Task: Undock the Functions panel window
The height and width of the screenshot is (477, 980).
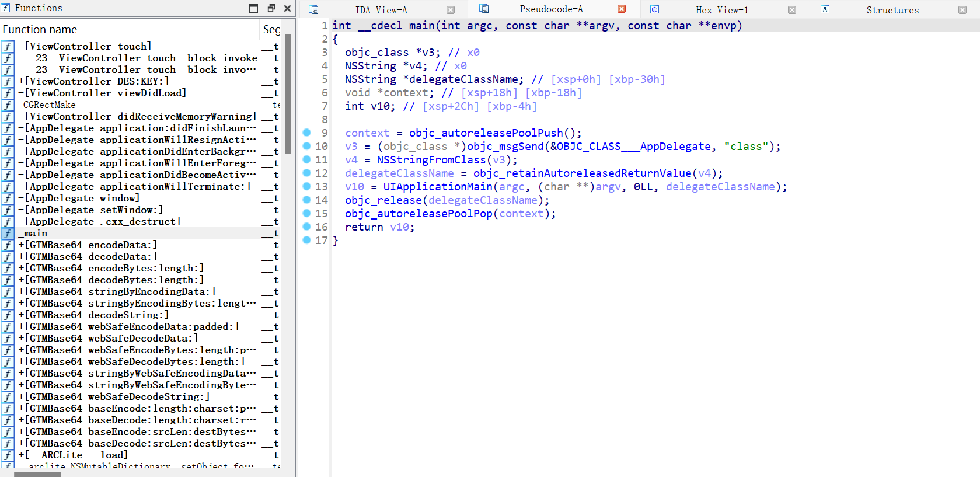Action: tap(271, 8)
